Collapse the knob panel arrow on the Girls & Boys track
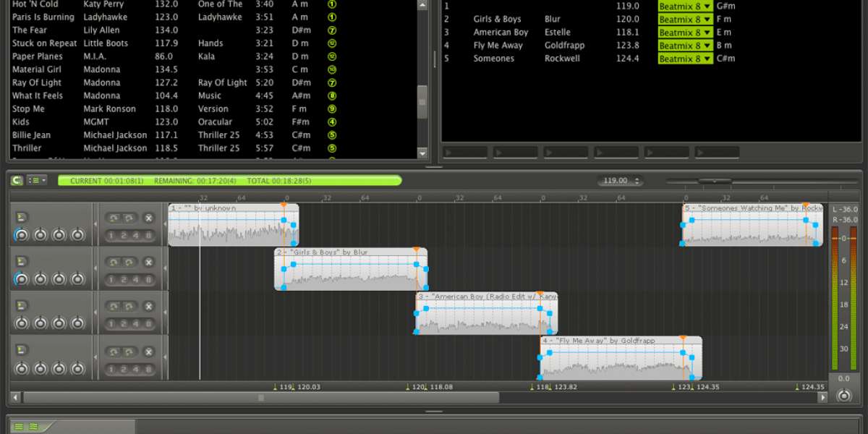 coord(95,269)
